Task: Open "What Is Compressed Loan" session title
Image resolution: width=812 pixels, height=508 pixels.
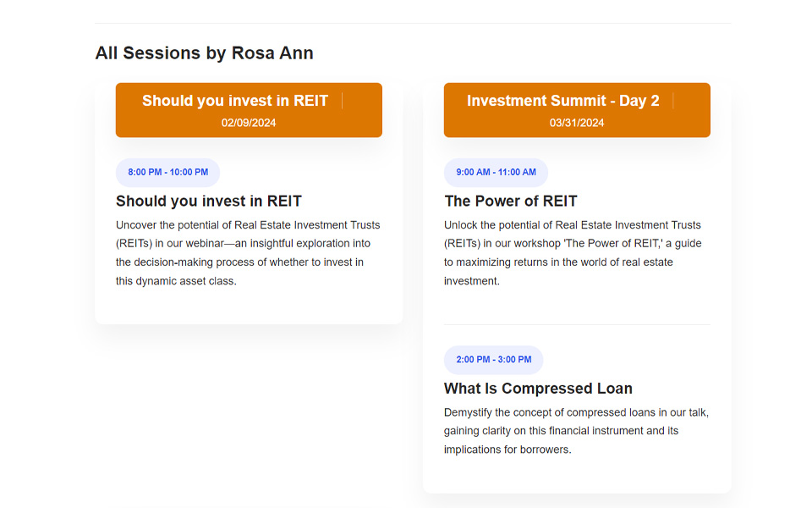Action: tap(538, 389)
